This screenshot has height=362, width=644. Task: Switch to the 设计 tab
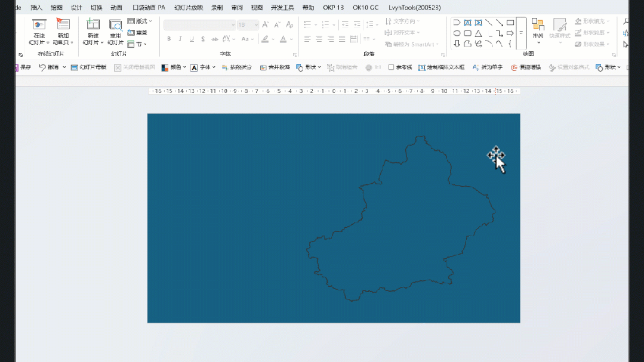coord(76,7)
